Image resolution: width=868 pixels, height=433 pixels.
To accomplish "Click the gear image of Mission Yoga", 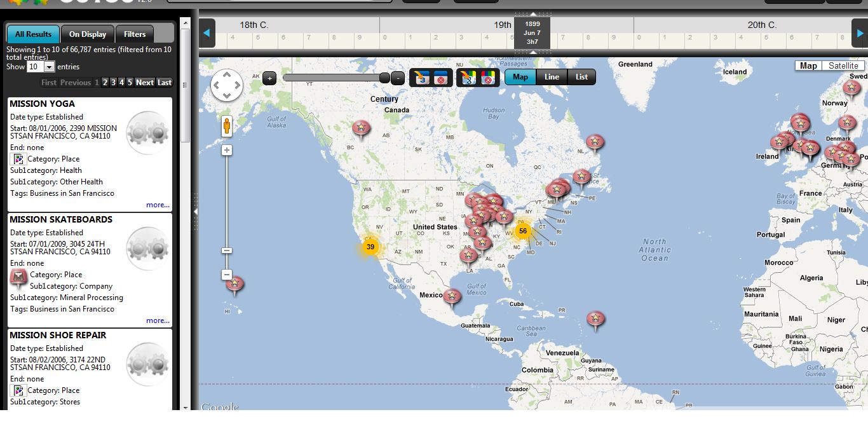I will point(148,133).
